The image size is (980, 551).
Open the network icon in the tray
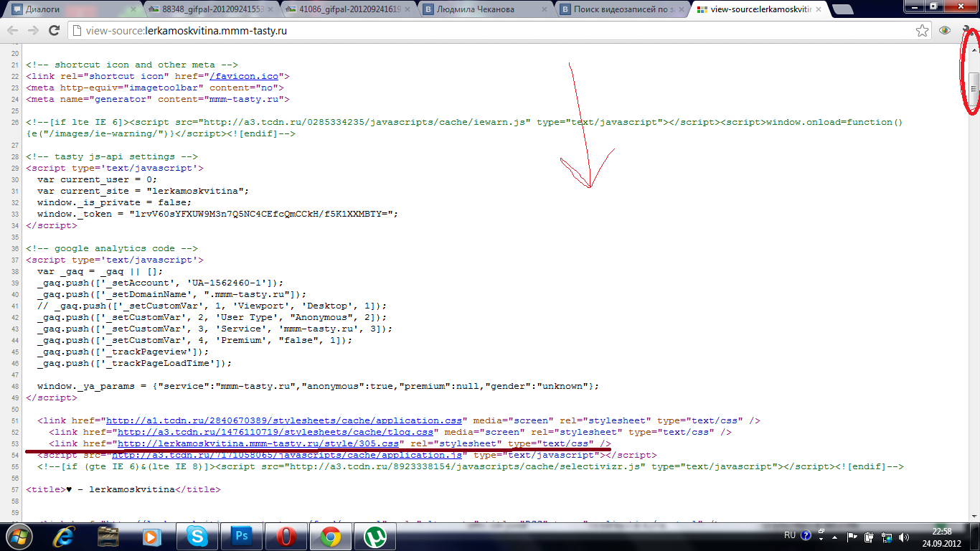(887, 537)
